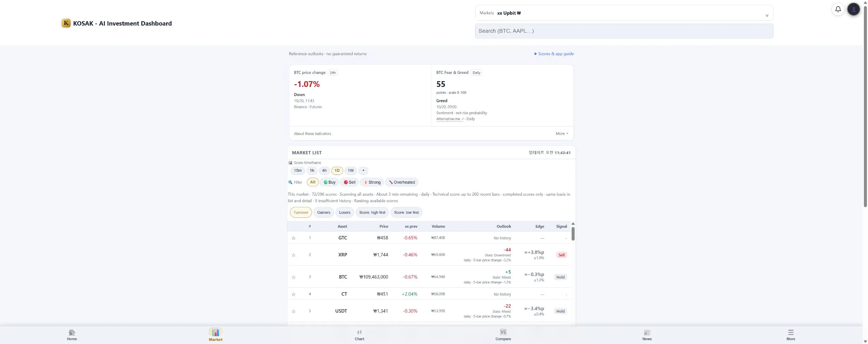Image resolution: width=868 pixels, height=344 pixels.
Task: Open the user profile avatar
Action: [x=854, y=9]
